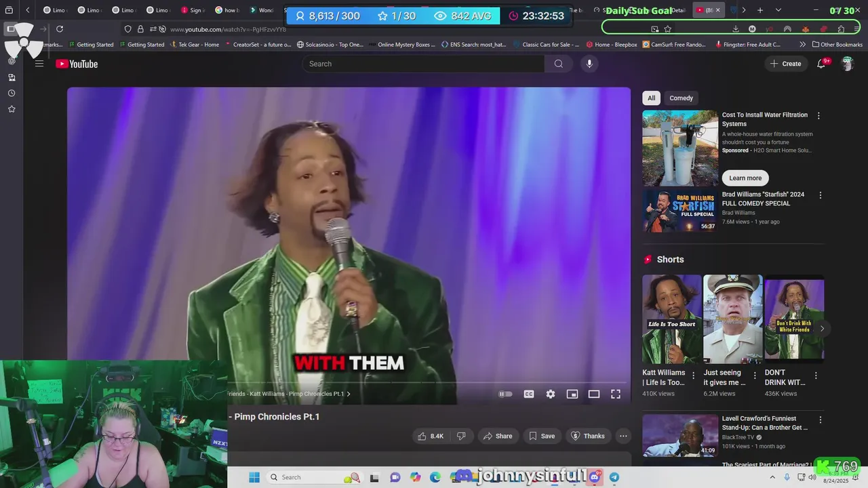868x488 pixels.
Task: Dislike the video with thumbs-down
Action: [x=461, y=436]
